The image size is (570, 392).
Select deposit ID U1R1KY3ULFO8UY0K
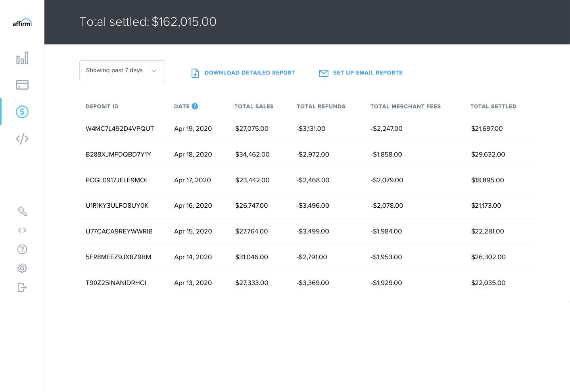[117, 206]
